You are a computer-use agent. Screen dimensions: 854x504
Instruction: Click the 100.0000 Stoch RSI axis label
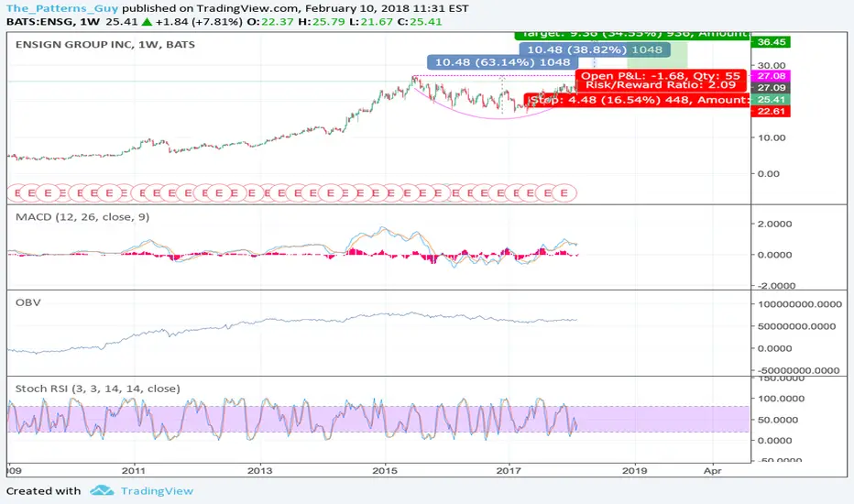coord(781,399)
